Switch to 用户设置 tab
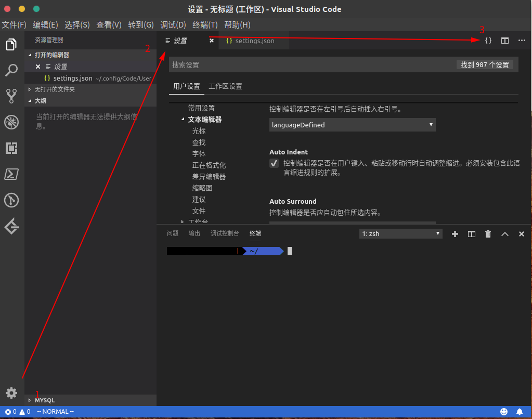The height and width of the screenshot is (419, 532). click(187, 86)
